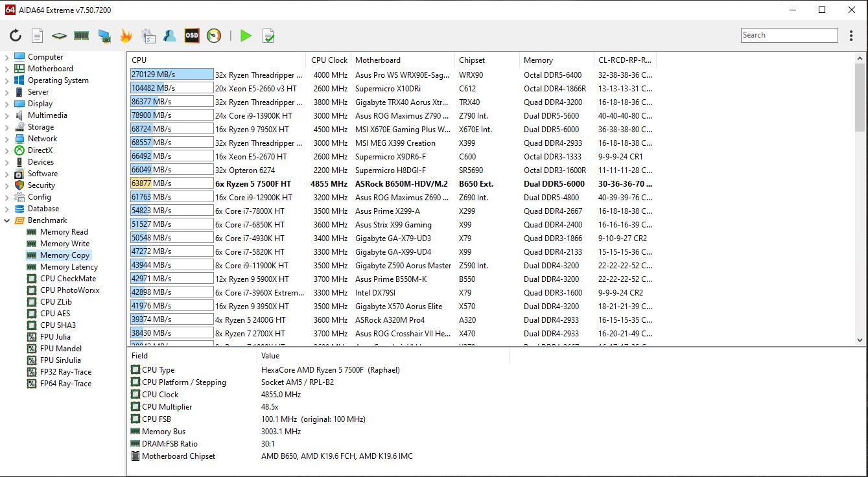Open the Report toolbar icon
The width and height of the screenshot is (868, 477).
click(x=38, y=36)
